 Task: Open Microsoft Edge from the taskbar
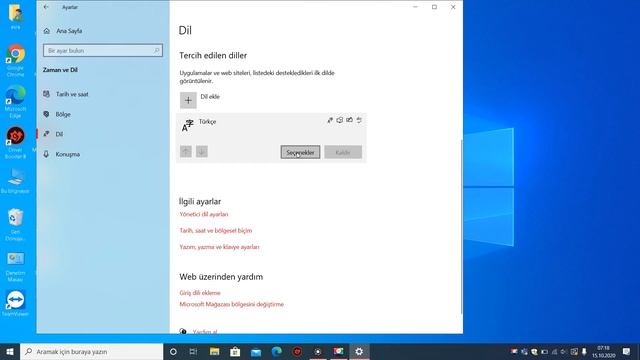point(277,351)
